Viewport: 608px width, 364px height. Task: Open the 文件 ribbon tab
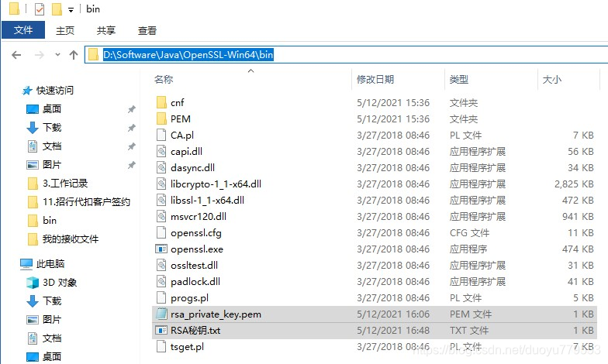(x=23, y=29)
